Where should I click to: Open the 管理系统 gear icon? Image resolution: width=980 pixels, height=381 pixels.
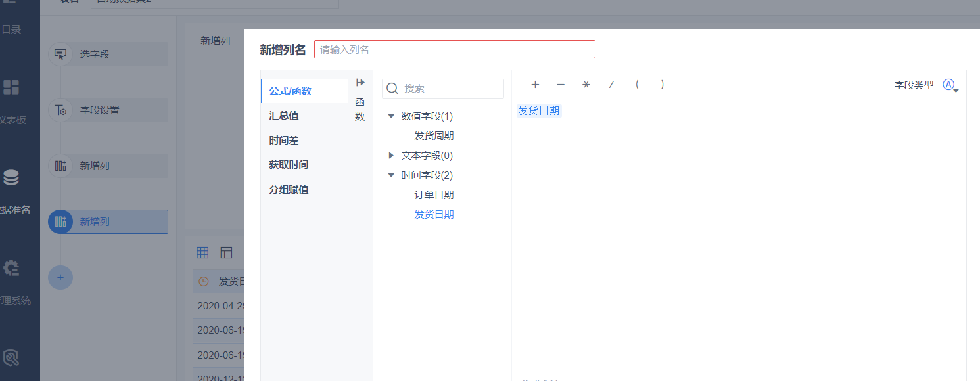[11, 268]
